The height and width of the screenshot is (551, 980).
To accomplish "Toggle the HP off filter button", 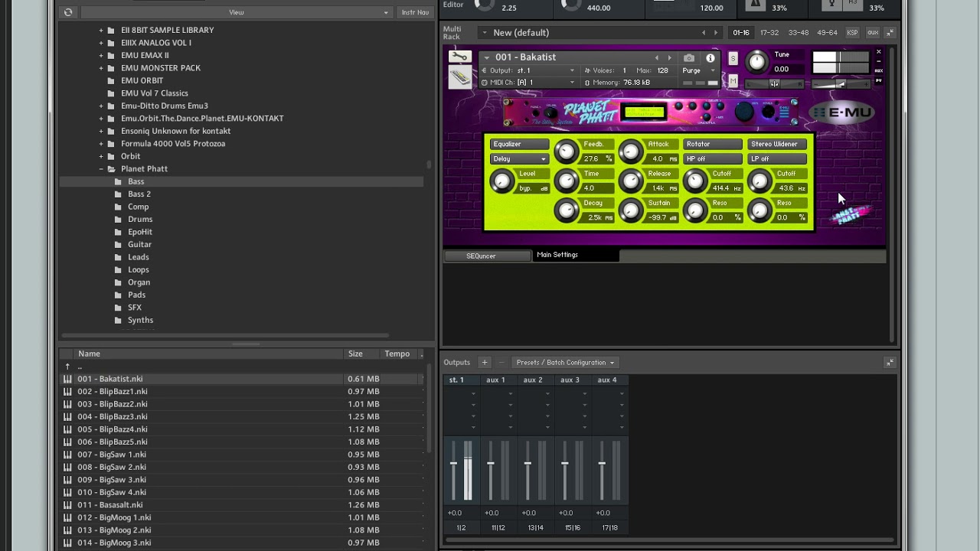I will click(712, 158).
